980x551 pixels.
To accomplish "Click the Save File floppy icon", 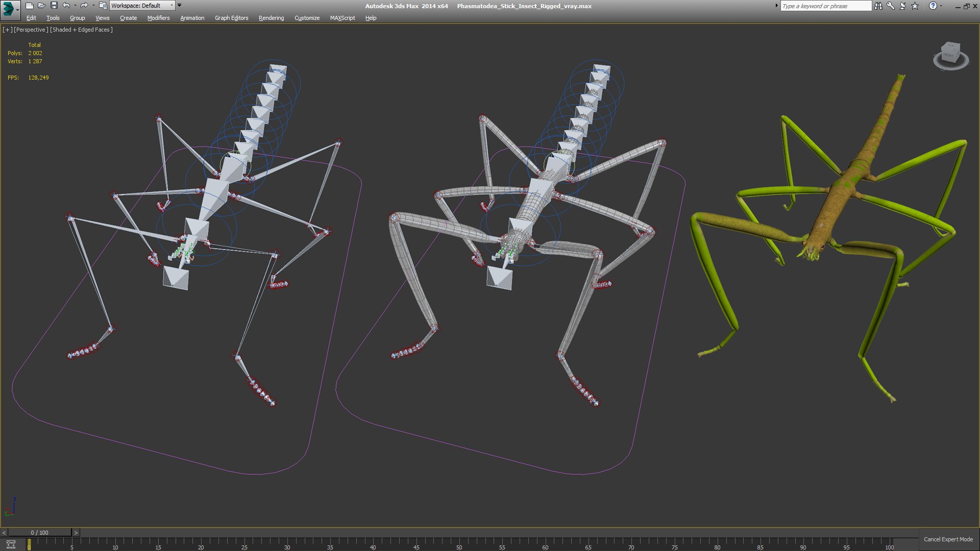I will tap(54, 6).
